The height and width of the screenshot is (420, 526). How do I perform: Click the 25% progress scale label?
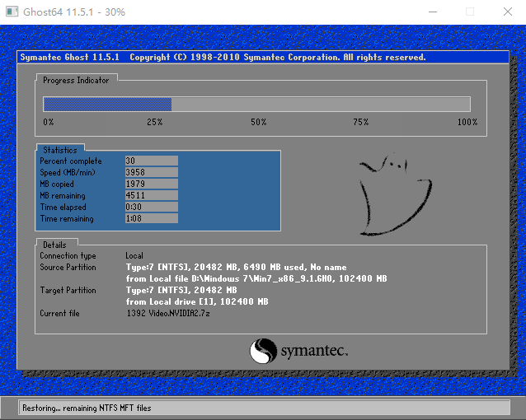click(x=155, y=122)
